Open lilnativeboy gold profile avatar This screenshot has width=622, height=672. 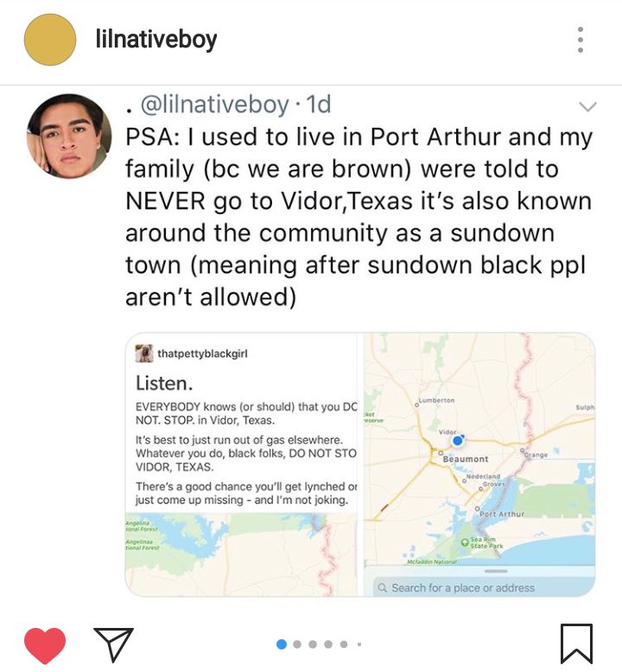(50, 40)
